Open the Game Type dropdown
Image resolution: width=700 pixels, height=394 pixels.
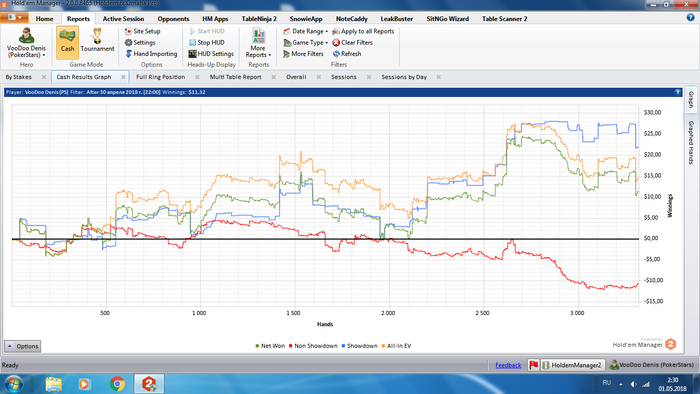[x=306, y=42]
